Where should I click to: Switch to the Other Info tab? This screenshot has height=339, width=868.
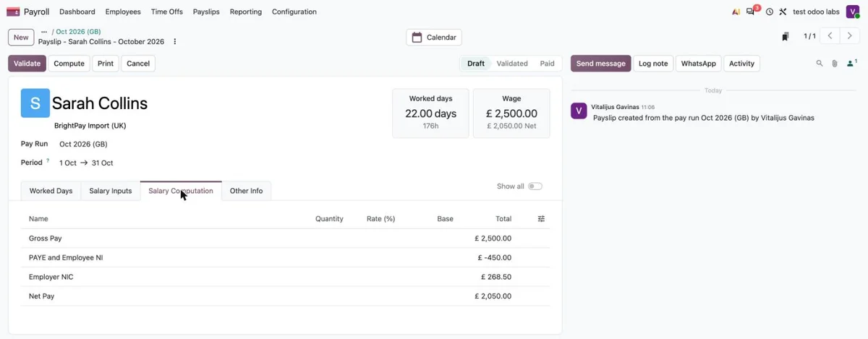(x=246, y=191)
